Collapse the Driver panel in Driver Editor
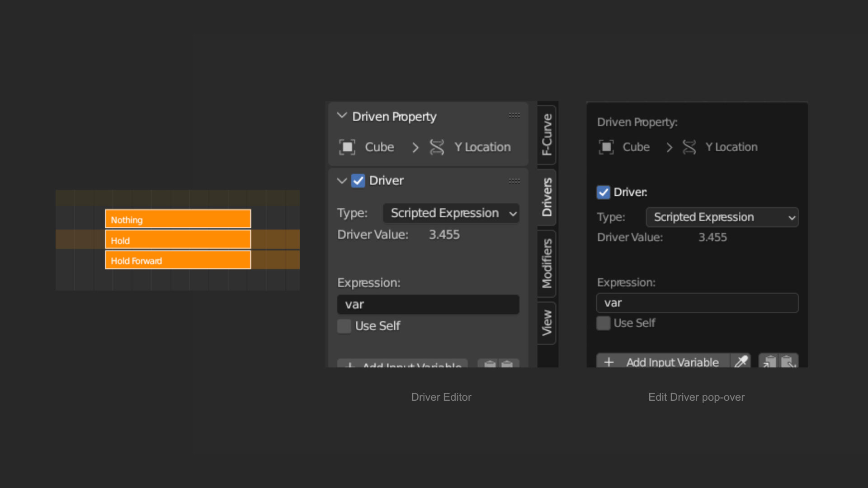 coord(342,181)
